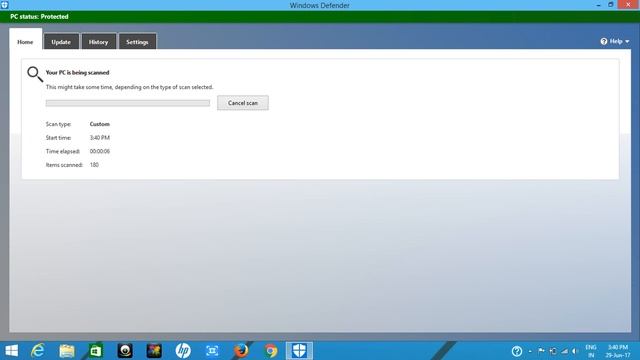The width and height of the screenshot is (640, 360).
Task: Restore down the Windows Defender window
Action: [x=611, y=5]
